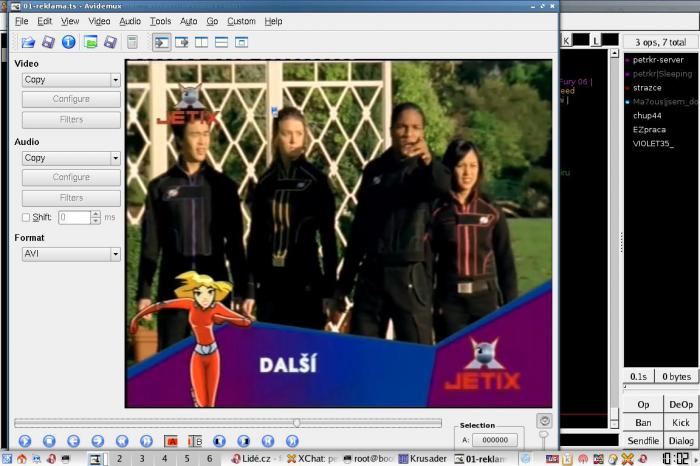The image size is (700, 466).
Task: Click the Shift milliseconds input field
Action: (x=75, y=217)
